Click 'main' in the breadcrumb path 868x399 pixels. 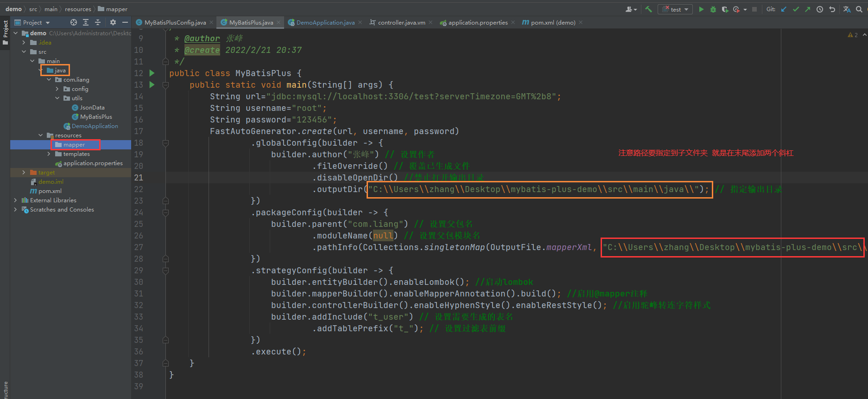click(x=51, y=9)
